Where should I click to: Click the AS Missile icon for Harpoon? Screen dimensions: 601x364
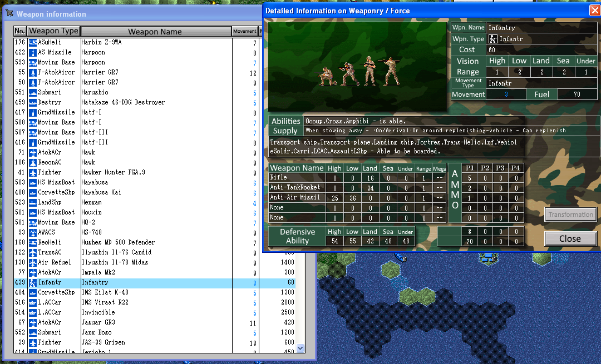33,52
